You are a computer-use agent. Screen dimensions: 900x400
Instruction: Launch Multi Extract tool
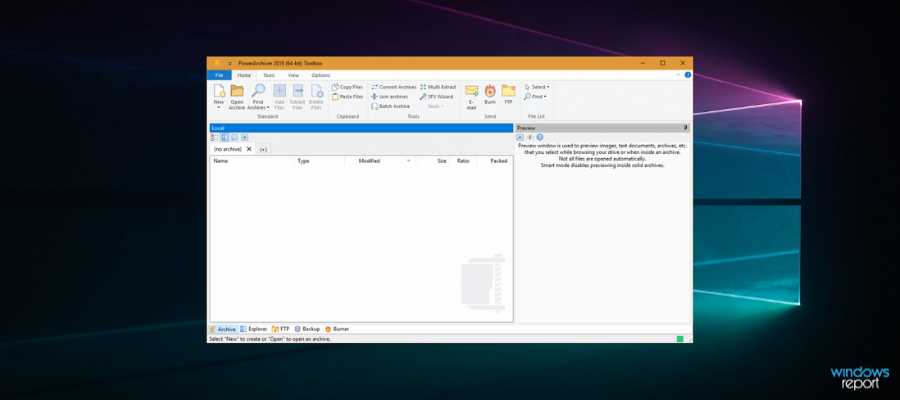(x=438, y=87)
